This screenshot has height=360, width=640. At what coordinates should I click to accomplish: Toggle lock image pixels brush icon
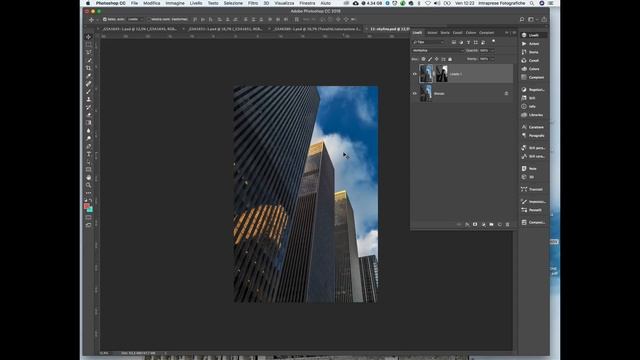click(x=430, y=59)
